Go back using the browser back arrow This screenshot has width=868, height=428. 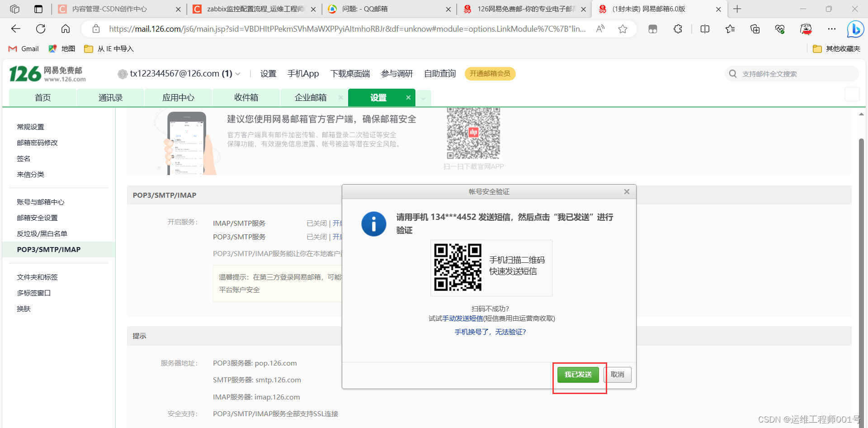click(x=16, y=29)
